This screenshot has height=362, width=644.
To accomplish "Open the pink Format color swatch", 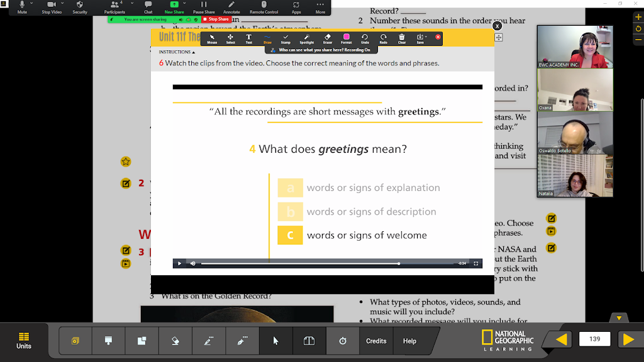I will (346, 37).
